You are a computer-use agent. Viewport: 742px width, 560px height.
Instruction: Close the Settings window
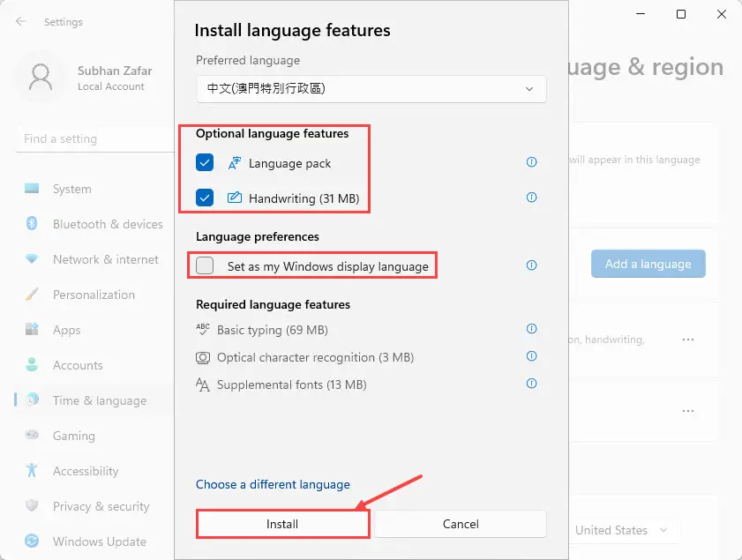point(721,14)
